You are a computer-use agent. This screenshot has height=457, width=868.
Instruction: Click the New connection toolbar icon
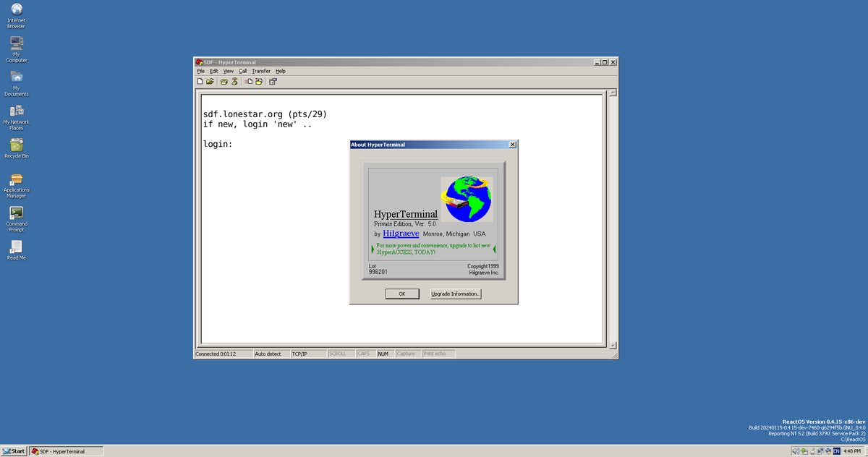(x=200, y=82)
